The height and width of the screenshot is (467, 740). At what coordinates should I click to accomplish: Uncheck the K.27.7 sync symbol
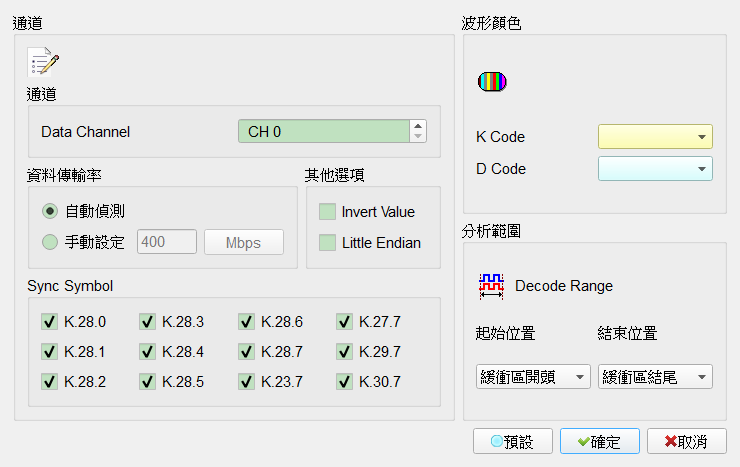click(344, 322)
